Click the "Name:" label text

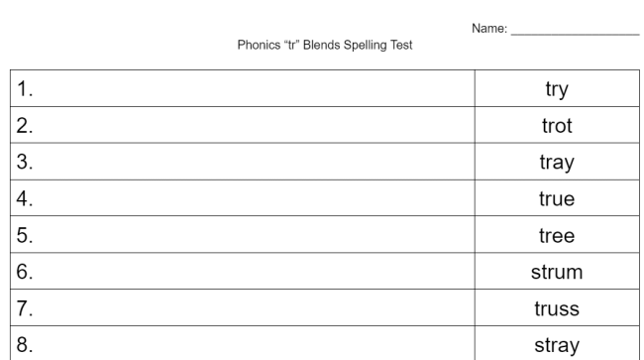[489, 29]
